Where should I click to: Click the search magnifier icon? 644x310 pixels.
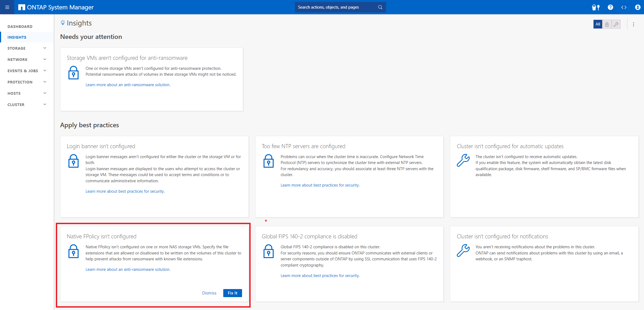click(x=380, y=7)
